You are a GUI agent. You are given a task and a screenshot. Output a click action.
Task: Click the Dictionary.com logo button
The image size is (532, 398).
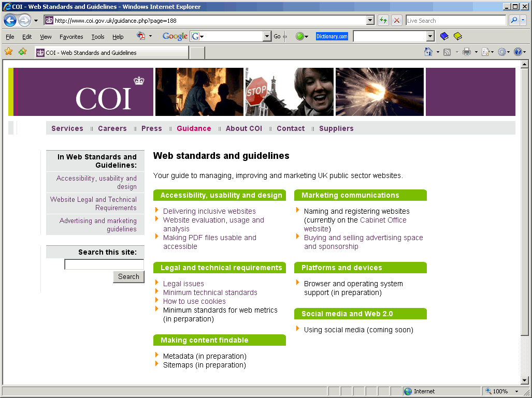[x=332, y=36]
